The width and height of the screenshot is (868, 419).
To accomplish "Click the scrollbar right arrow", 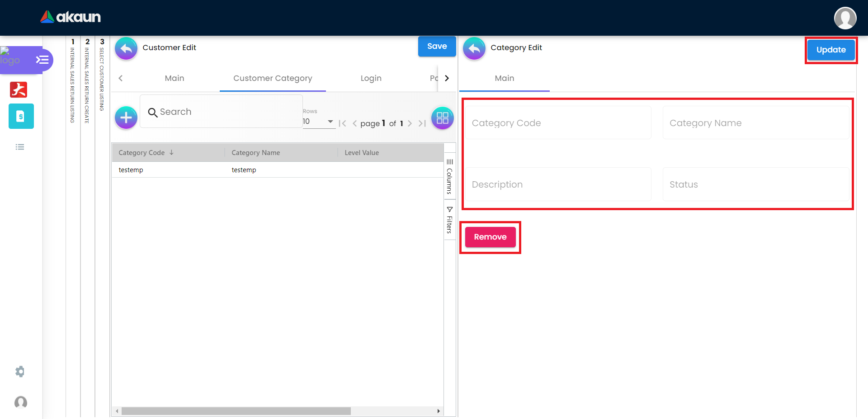I will tap(439, 411).
